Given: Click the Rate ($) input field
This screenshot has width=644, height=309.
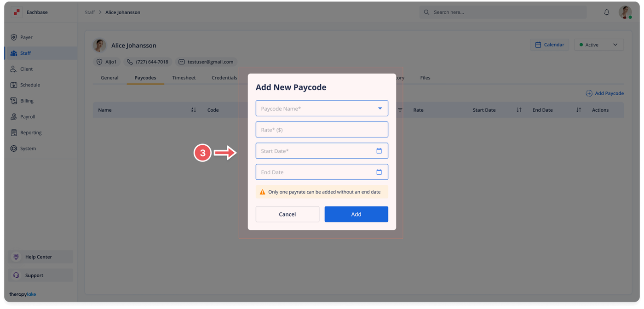Looking at the screenshot, I should point(322,130).
